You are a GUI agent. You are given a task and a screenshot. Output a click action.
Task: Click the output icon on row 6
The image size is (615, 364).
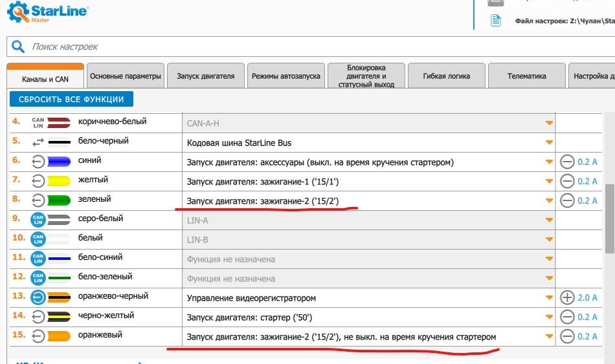[38, 162]
